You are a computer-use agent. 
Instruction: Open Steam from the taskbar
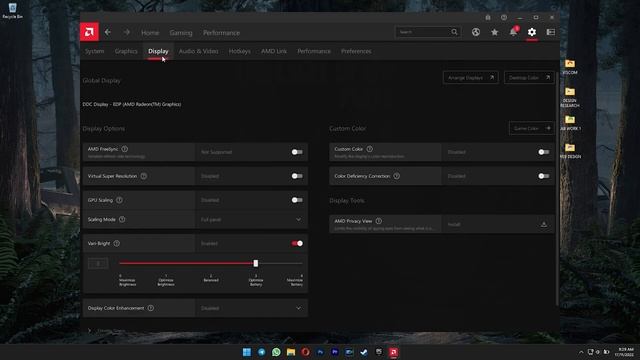(364, 352)
